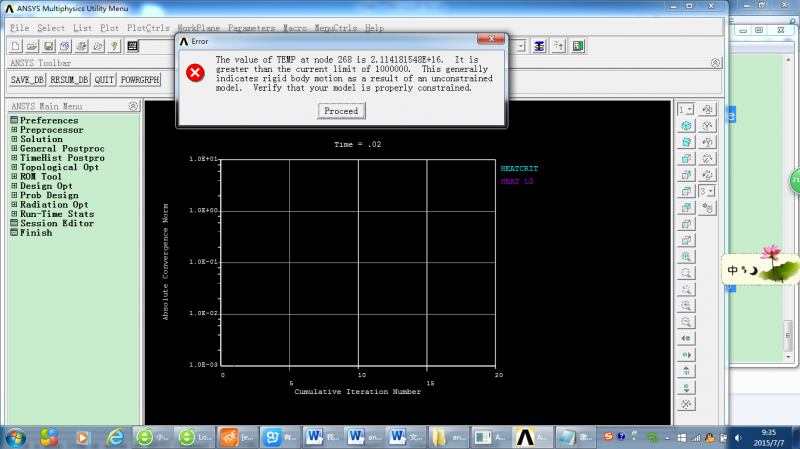The image size is (800, 449).
Task: Open the Session Editor entry
Action: tap(57, 223)
